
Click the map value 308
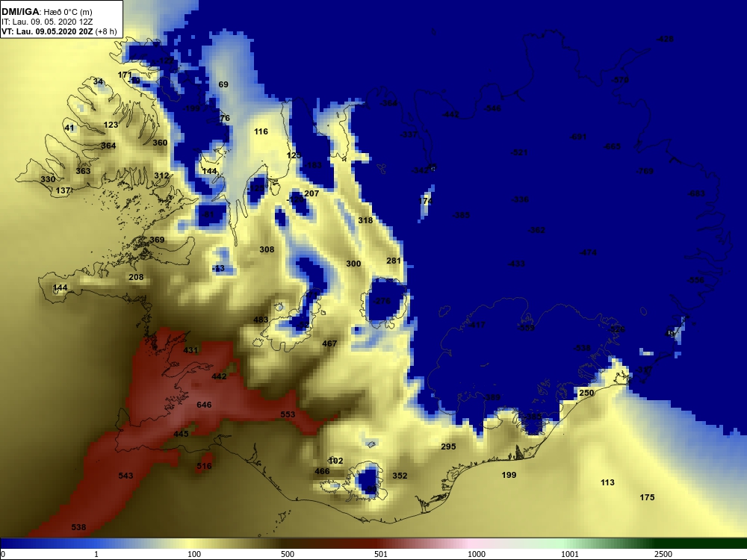[267, 249]
